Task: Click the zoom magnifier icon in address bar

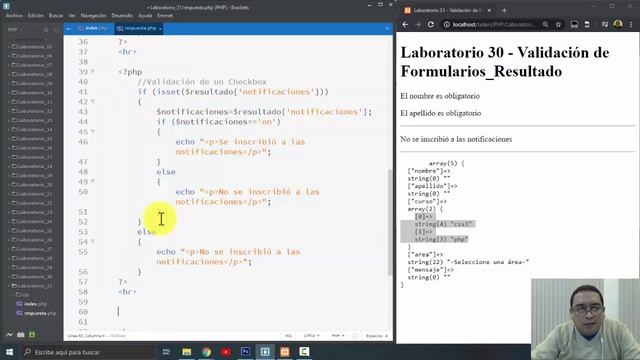Action: [x=545, y=24]
